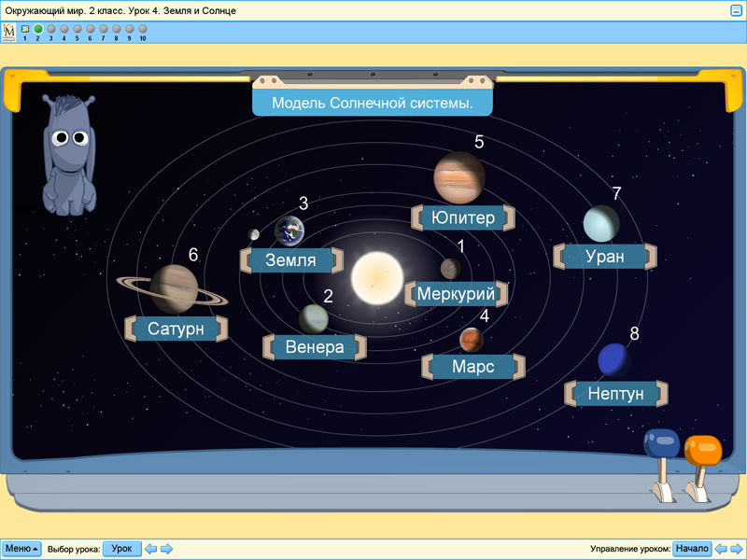
Task: Open slide 1 picture icon
Action: tap(25, 29)
